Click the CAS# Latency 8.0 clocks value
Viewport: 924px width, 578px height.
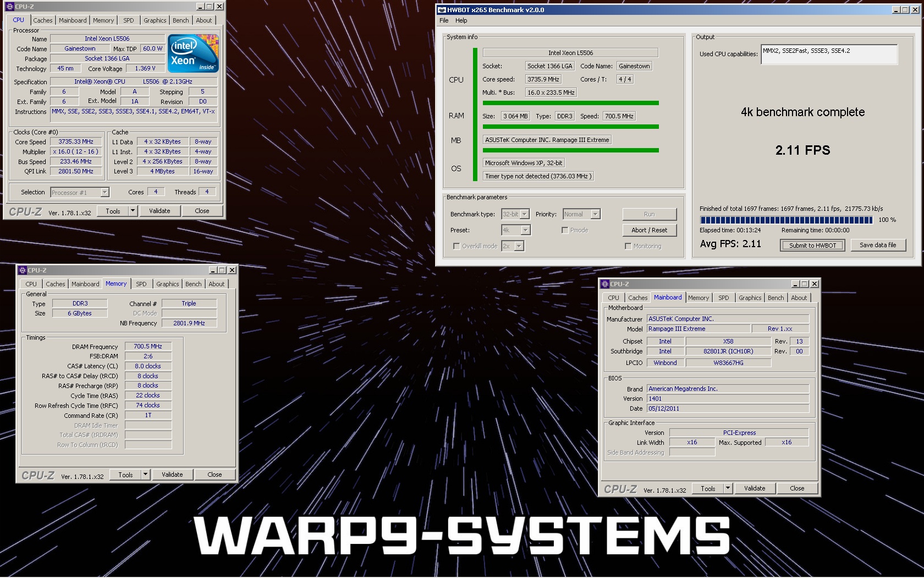pos(148,366)
